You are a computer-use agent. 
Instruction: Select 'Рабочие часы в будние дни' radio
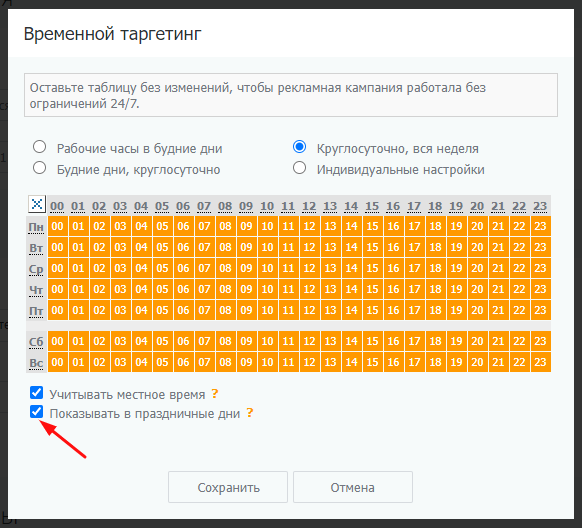tap(39, 147)
